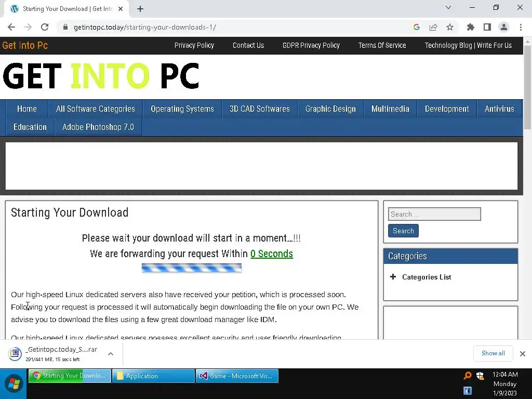Image resolution: width=532 pixels, height=399 pixels.
Task: Open Development category
Action: click(x=447, y=109)
